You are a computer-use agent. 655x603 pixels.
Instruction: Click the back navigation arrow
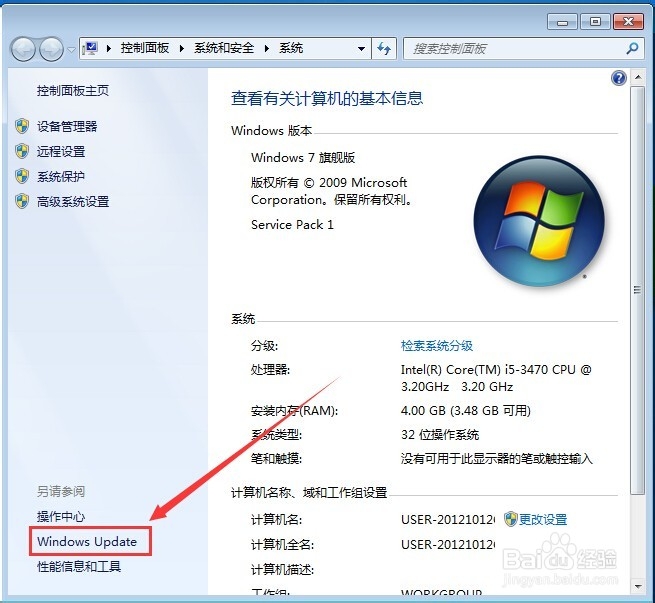23,49
